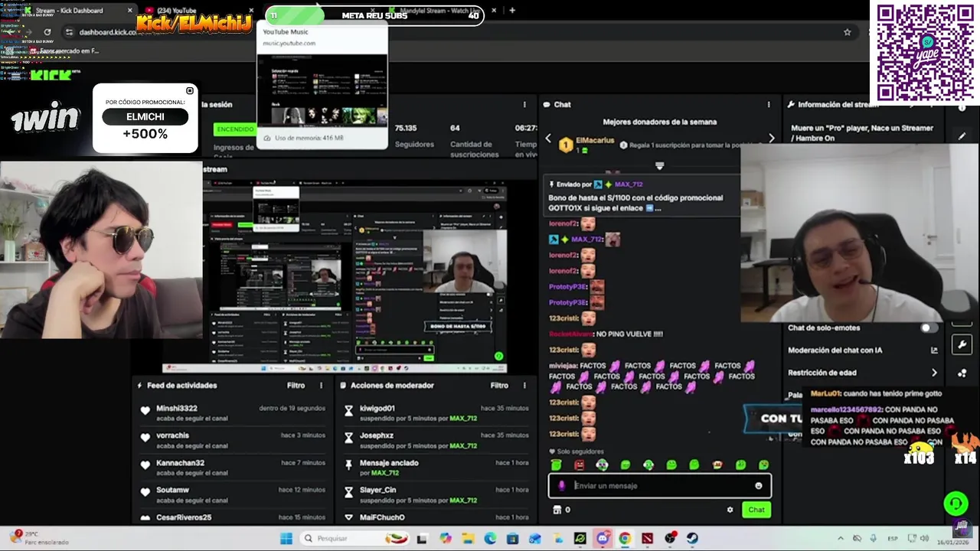Screen dimensions: 980x551
Task: Send the red angry-face quick emote
Action: pyautogui.click(x=580, y=465)
